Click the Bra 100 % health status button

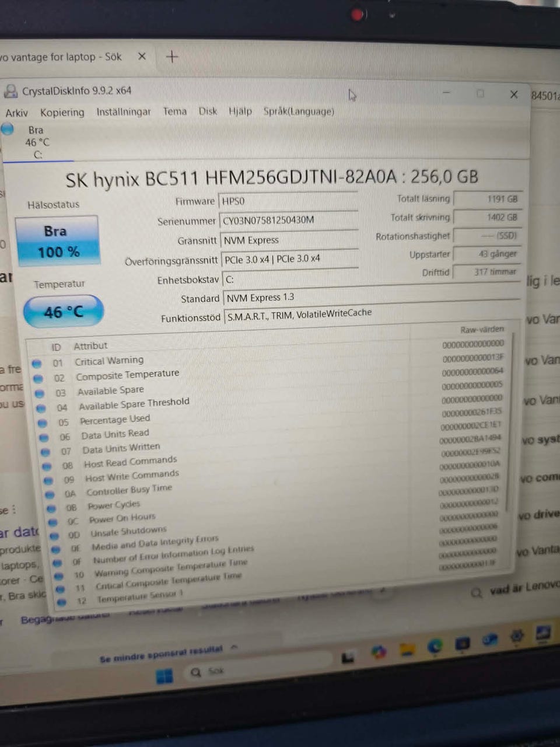pos(57,241)
